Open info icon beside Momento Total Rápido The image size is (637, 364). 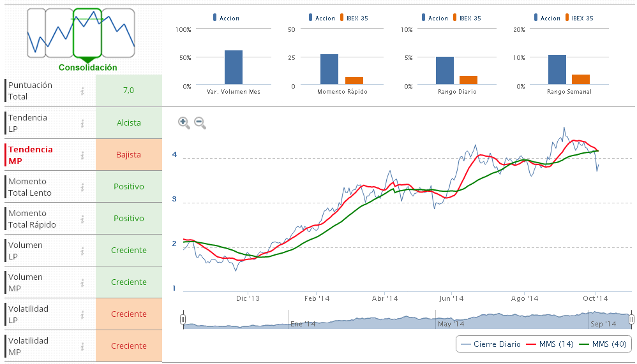(x=82, y=219)
